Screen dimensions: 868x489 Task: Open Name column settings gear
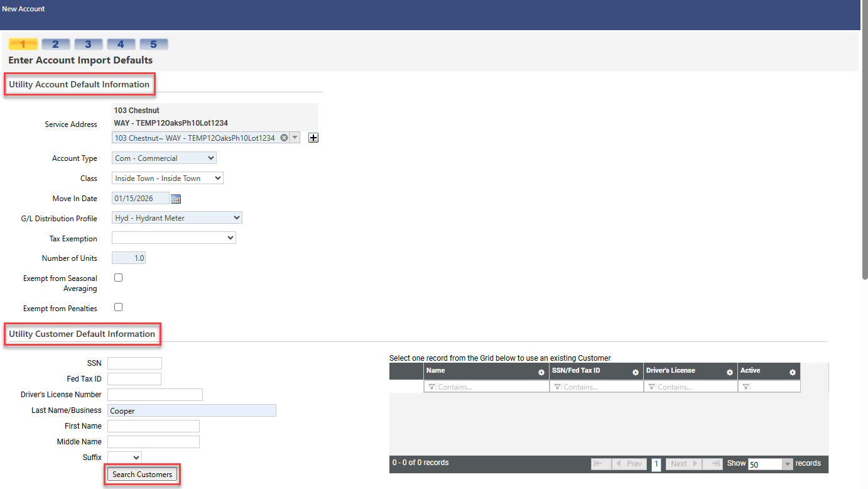[541, 372]
